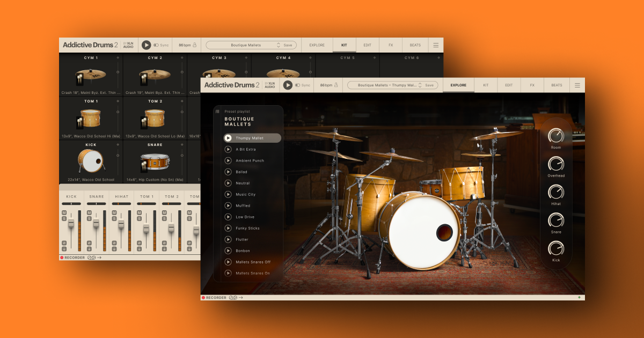Solo the Snare channel with its S button
The height and width of the screenshot is (338, 644).
tap(89, 218)
